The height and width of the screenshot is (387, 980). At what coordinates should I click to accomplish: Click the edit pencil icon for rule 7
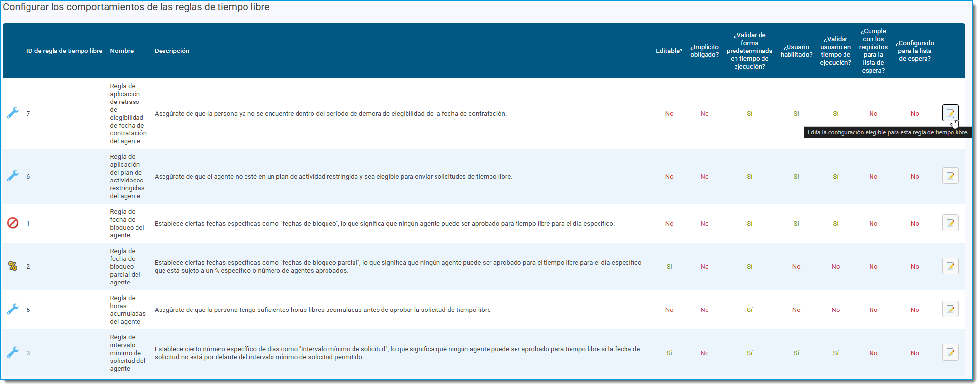coord(950,113)
